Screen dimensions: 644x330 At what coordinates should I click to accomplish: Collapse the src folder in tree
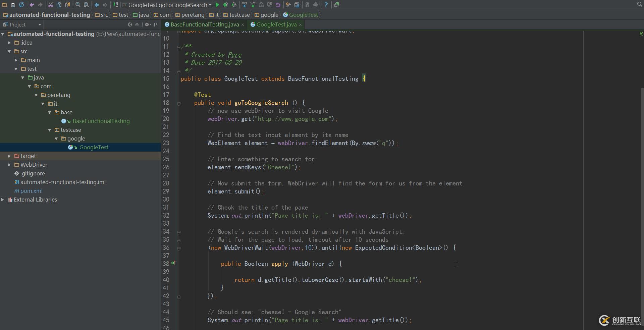point(9,51)
